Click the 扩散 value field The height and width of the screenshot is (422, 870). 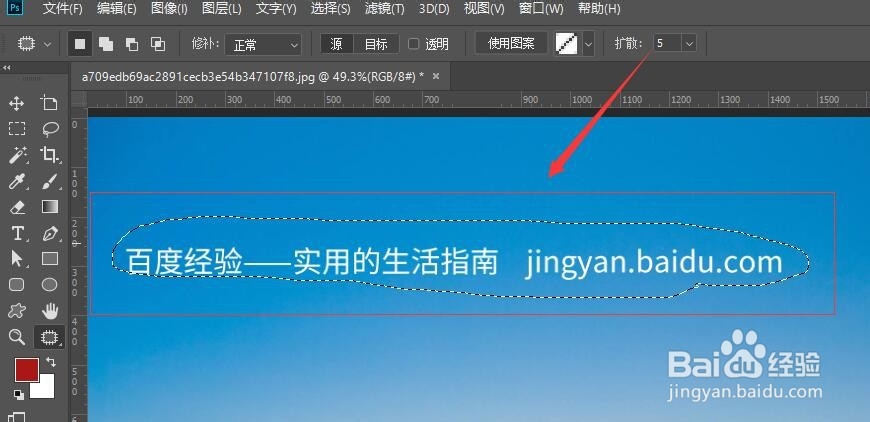click(667, 43)
